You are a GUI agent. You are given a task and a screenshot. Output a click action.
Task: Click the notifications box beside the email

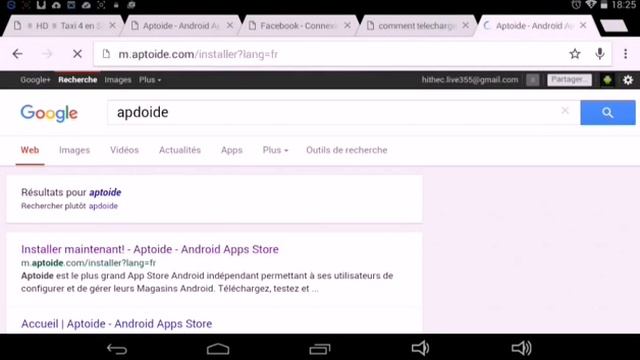pos(532,80)
